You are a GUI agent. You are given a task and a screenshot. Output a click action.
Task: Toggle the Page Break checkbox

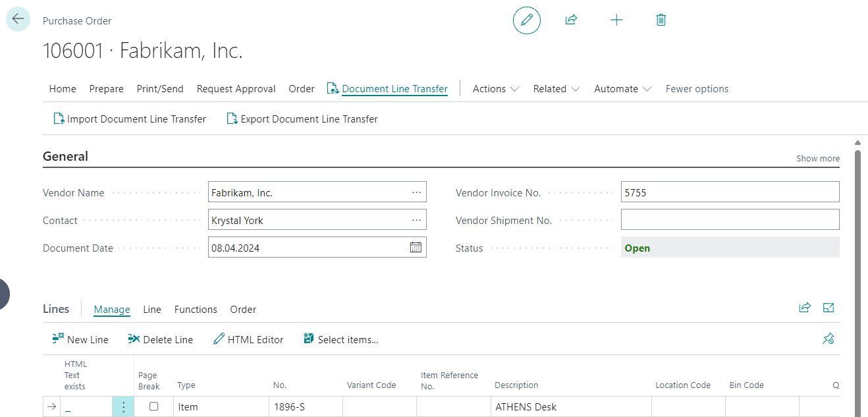click(x=154, y=407)
